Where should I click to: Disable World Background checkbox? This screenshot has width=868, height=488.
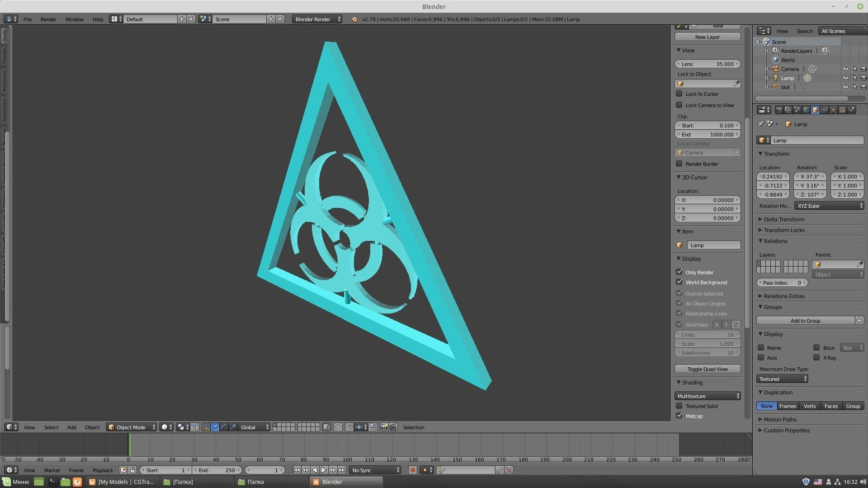[679, 282]
